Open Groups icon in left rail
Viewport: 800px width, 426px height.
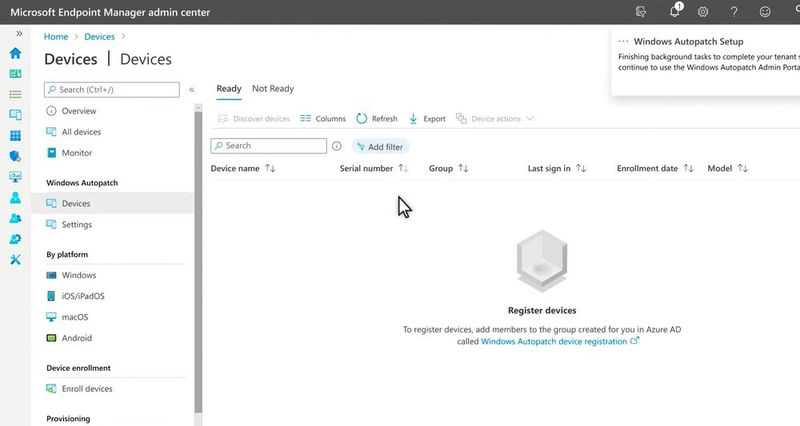(15, 218)
